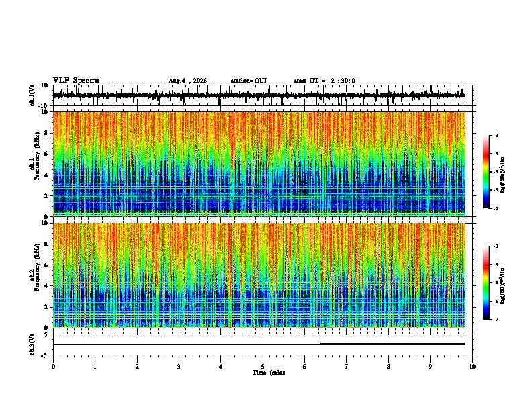Viewport: 532px width, 411px height.
Task: Click the ch.1 voltage waveform trace
Action: pyautogui.click(x=259, y=95)
